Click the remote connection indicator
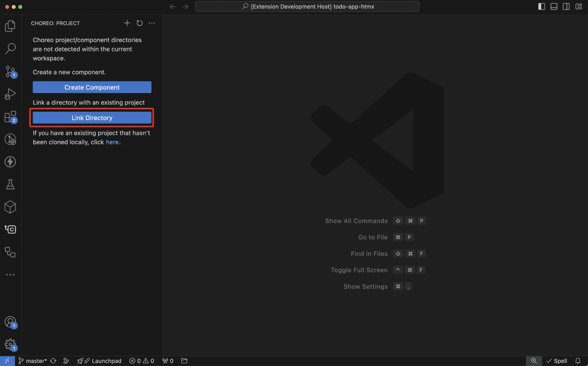 pyautogui.click(x=7, y=361)
